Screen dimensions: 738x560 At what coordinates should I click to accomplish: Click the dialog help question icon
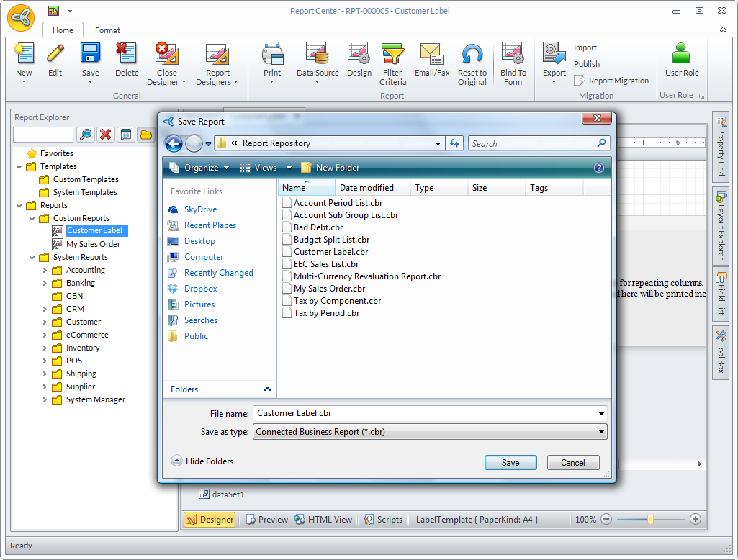coord(598,168)
